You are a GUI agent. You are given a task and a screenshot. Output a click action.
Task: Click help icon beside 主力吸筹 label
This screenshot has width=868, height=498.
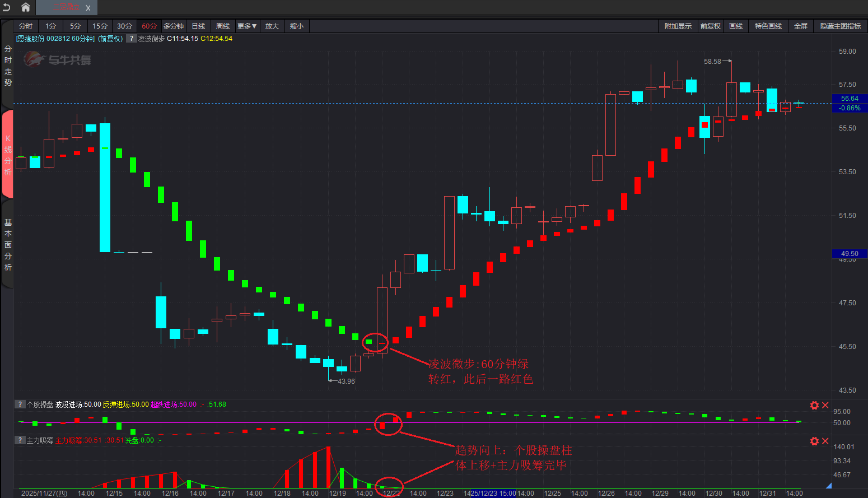(20, 440)
